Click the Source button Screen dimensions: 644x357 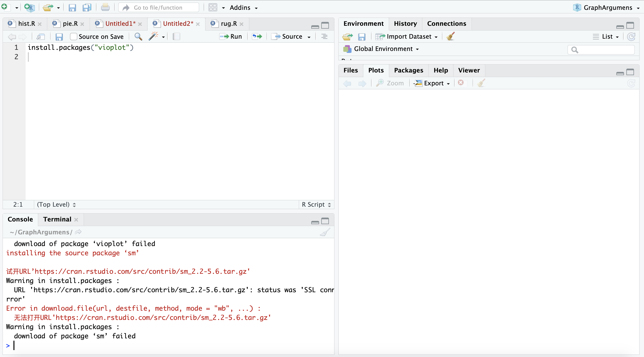(x=287, y=37)
